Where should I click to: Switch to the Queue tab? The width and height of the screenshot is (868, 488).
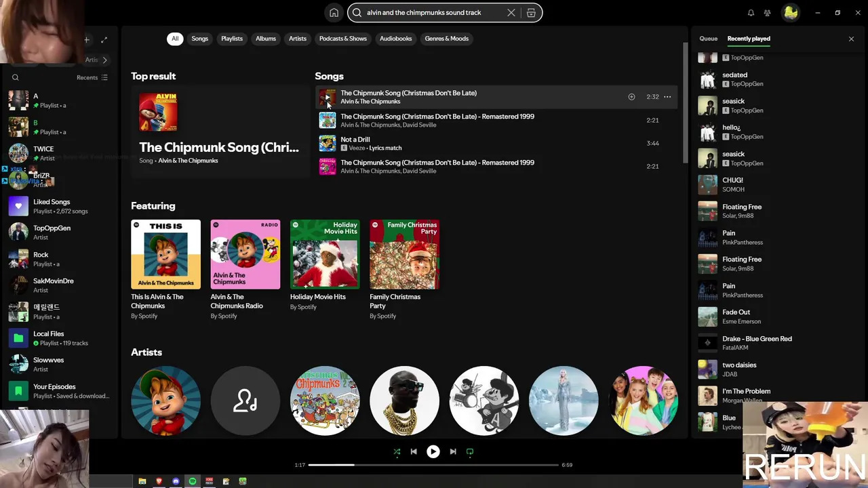(708, 39)
